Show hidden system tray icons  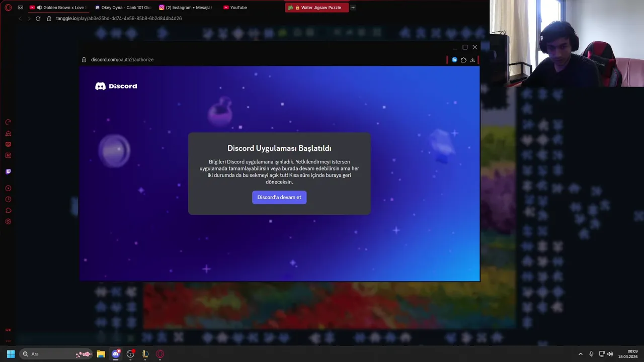pyautogui.click(x=580, y=354)
